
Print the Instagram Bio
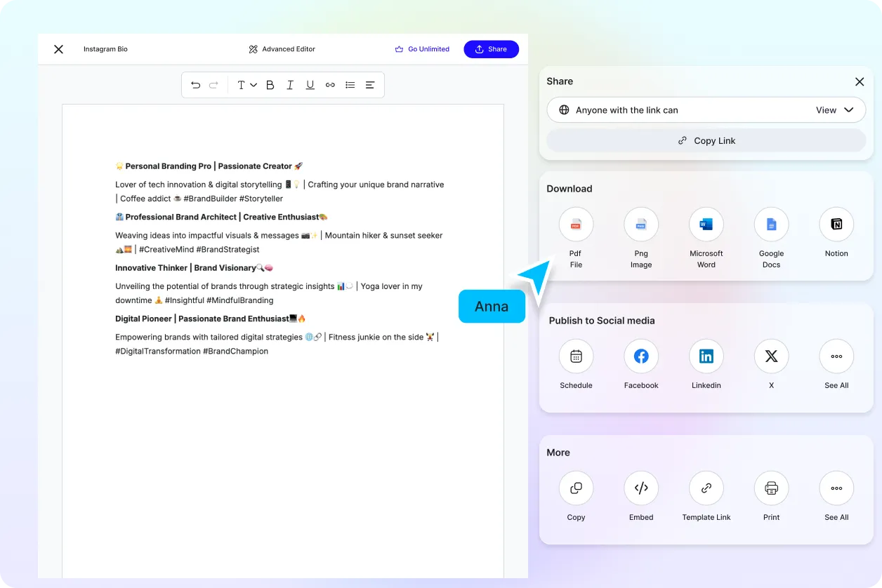point(771,488)
